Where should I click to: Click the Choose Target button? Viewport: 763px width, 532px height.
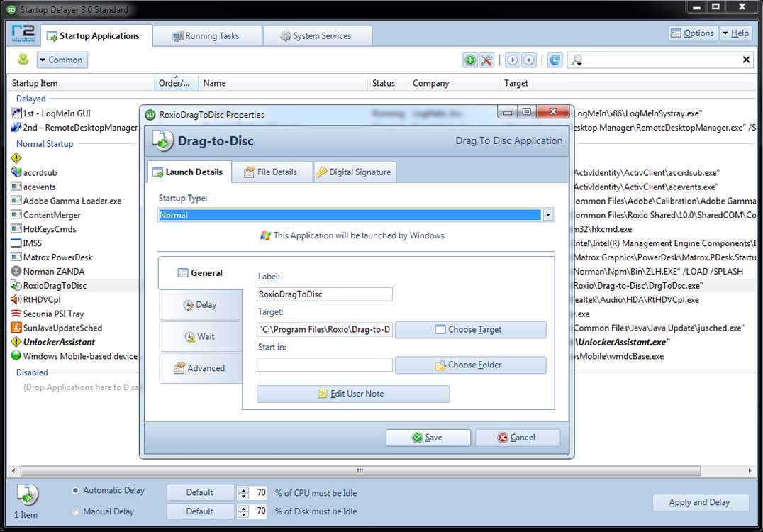pyautogui.click(x=471, y=330)
